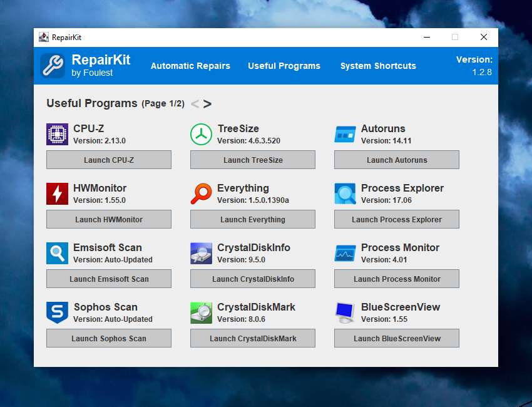This screenshot has width=532, height=407.
Task: Click the 'Version: 8.0.6' CrystalDiskMark text
Action: click(241, 319)
